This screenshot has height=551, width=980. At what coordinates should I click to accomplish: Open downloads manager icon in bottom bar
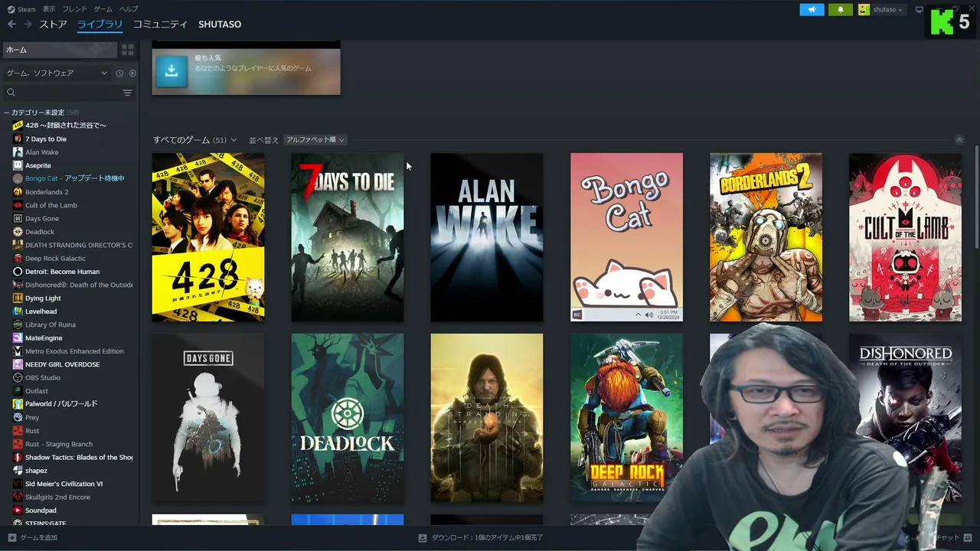423,538
